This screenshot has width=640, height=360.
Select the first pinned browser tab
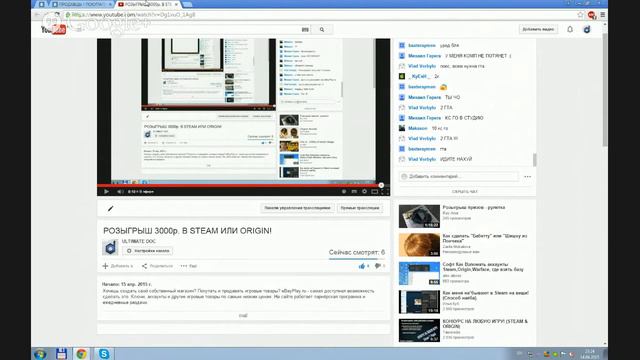42,4
